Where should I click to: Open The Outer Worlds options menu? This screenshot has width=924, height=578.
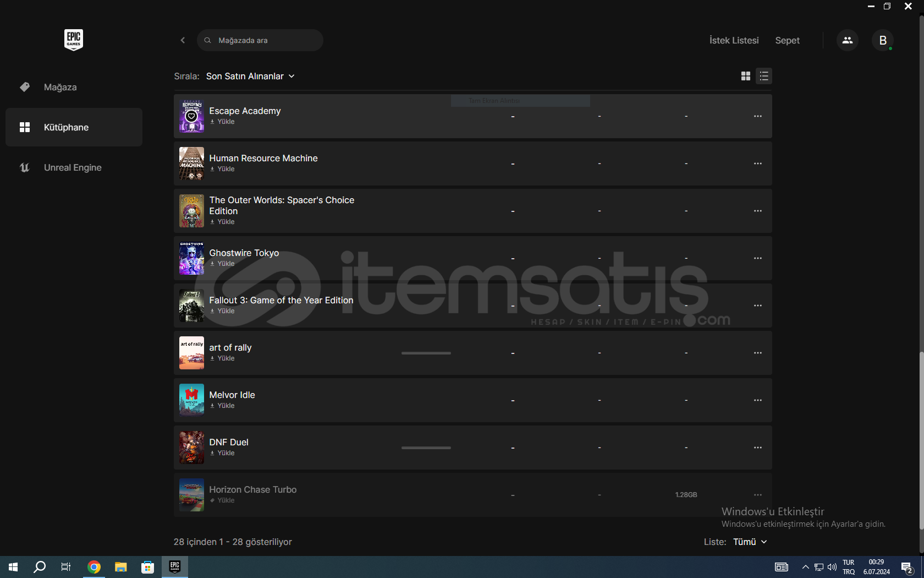[x=758, y=211]
